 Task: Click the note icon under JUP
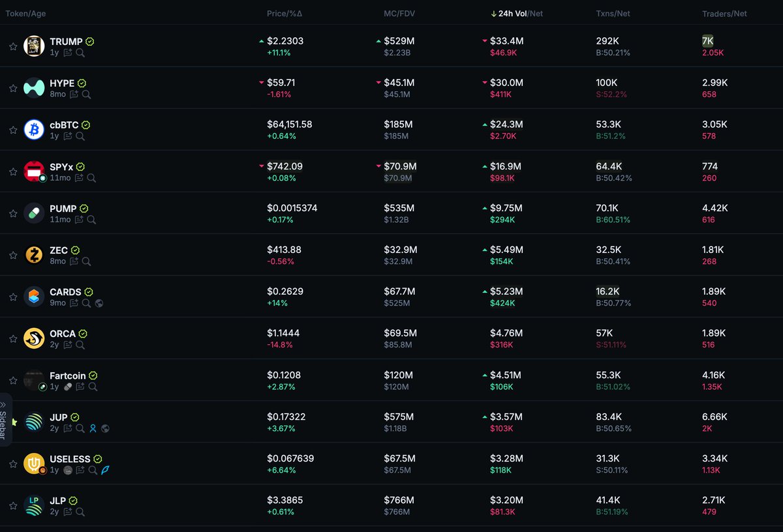pos(68,428)
